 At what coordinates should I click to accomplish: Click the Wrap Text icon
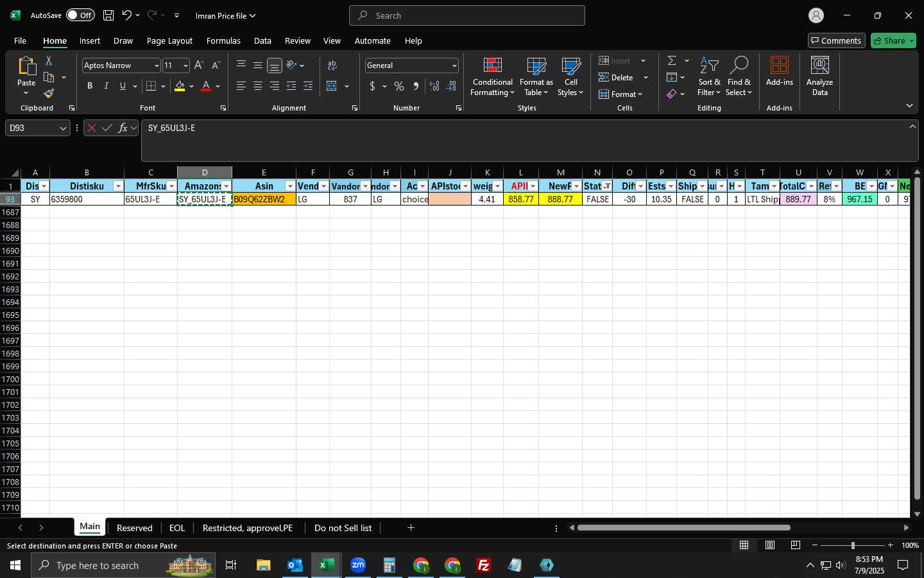pyautogui.click(x=332, y=66)
